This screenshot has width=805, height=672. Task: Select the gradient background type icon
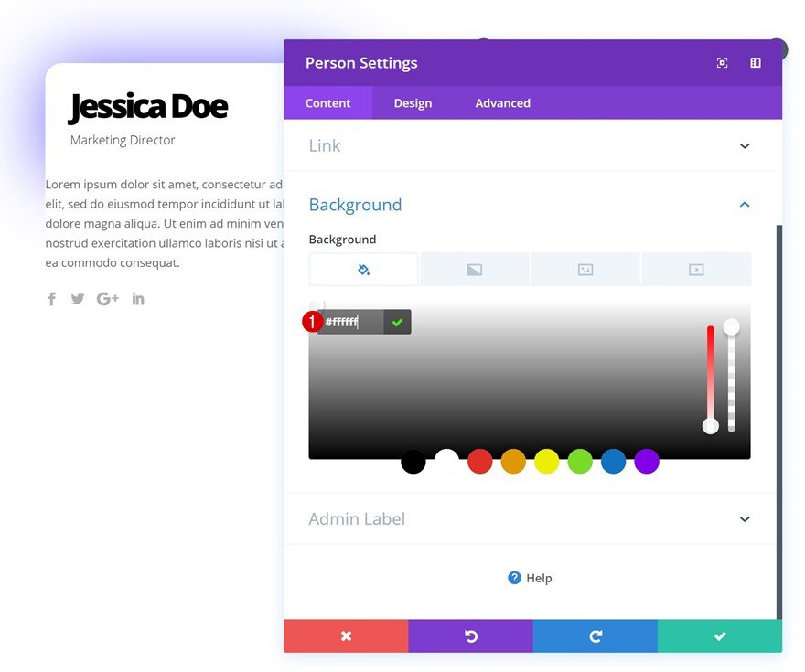[x=475, y=269]
